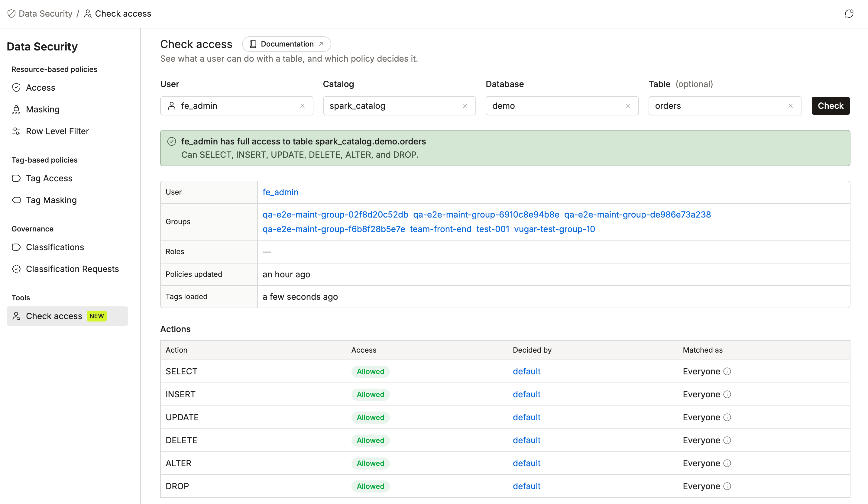Click the black Check button
Screen dimensions: 868x504
point(831,106)
